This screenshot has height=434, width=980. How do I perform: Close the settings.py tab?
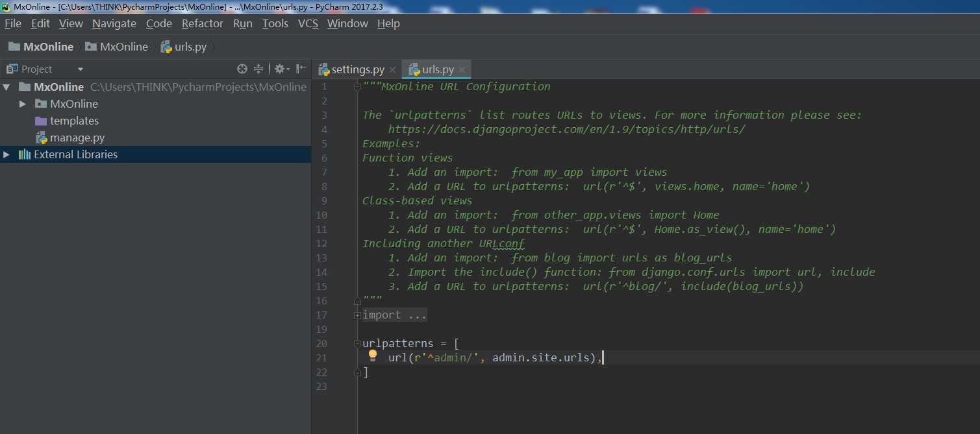392,70
